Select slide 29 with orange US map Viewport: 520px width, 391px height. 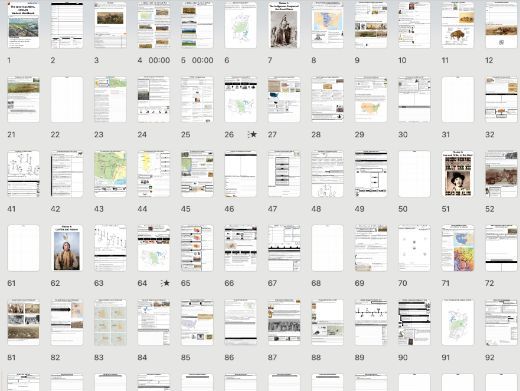371,99
